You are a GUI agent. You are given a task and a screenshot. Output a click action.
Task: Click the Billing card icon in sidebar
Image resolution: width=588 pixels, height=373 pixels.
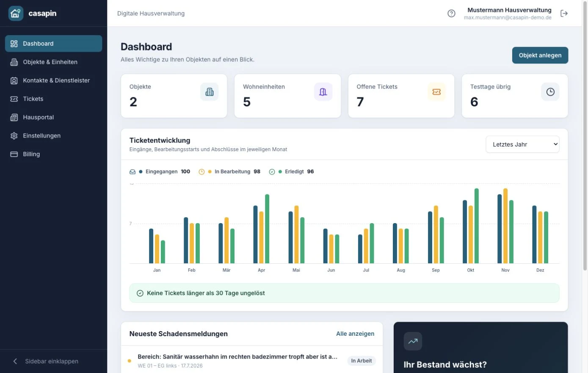(14, 154)
